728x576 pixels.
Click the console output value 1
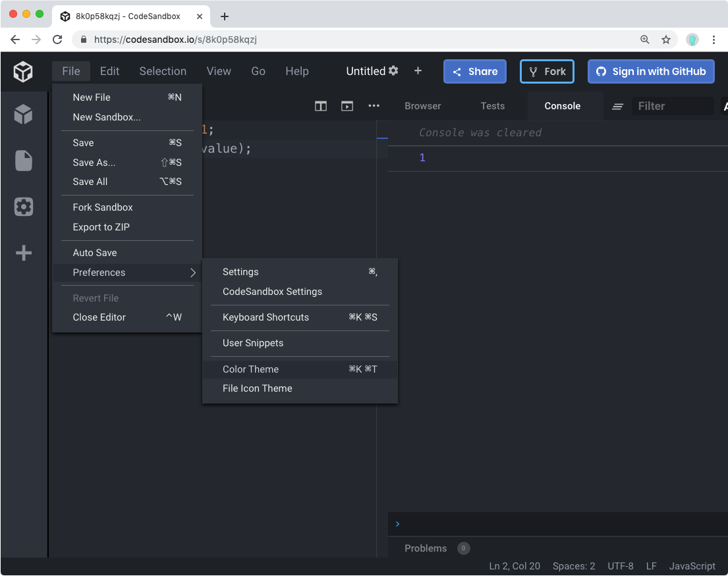pyautogui.click(x=422, y=158)
